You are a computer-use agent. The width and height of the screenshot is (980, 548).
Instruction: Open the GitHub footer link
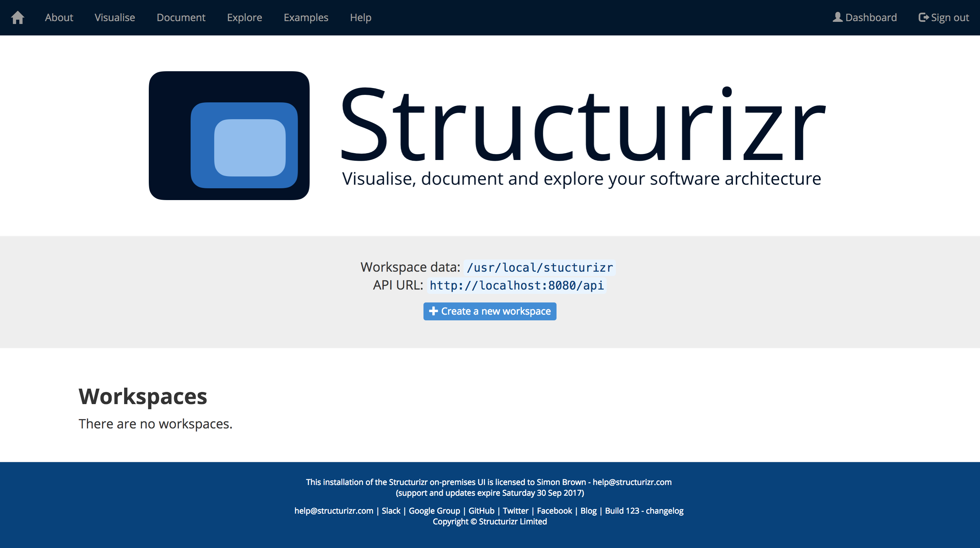481,511
